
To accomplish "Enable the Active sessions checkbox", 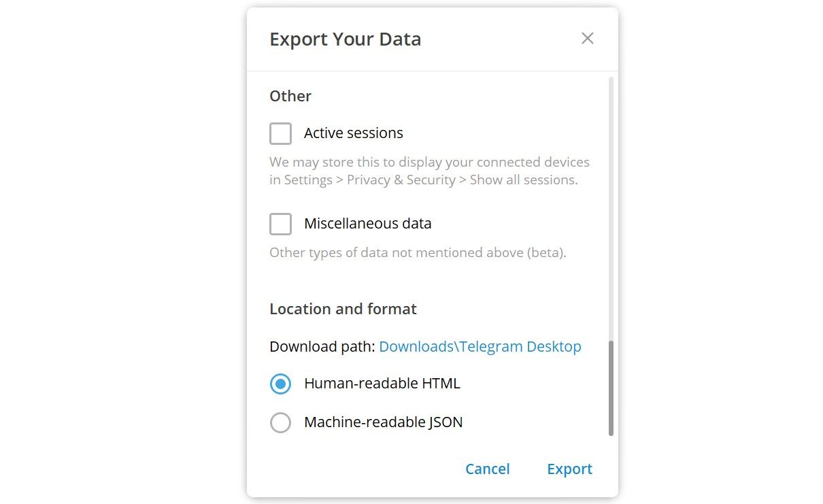I will point(280,133).
